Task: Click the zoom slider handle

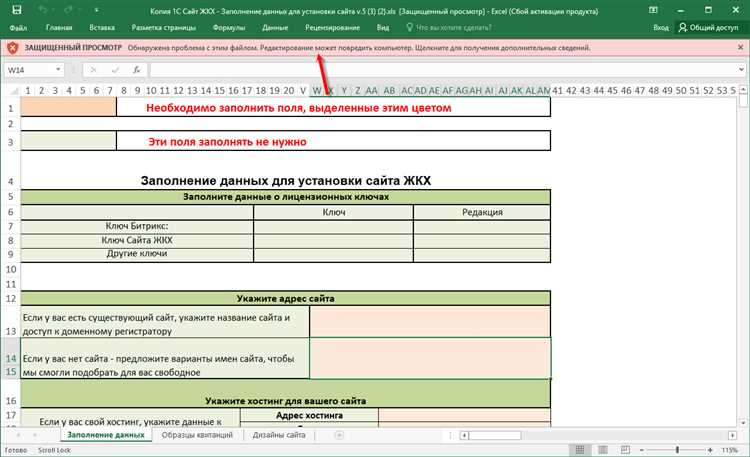Action: (x=677, y=450)
